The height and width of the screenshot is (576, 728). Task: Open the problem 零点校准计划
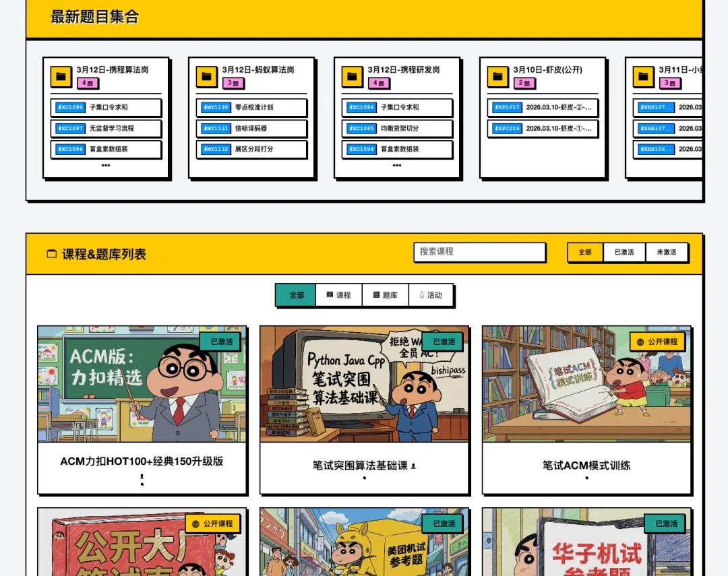click(x=251, y=107)
